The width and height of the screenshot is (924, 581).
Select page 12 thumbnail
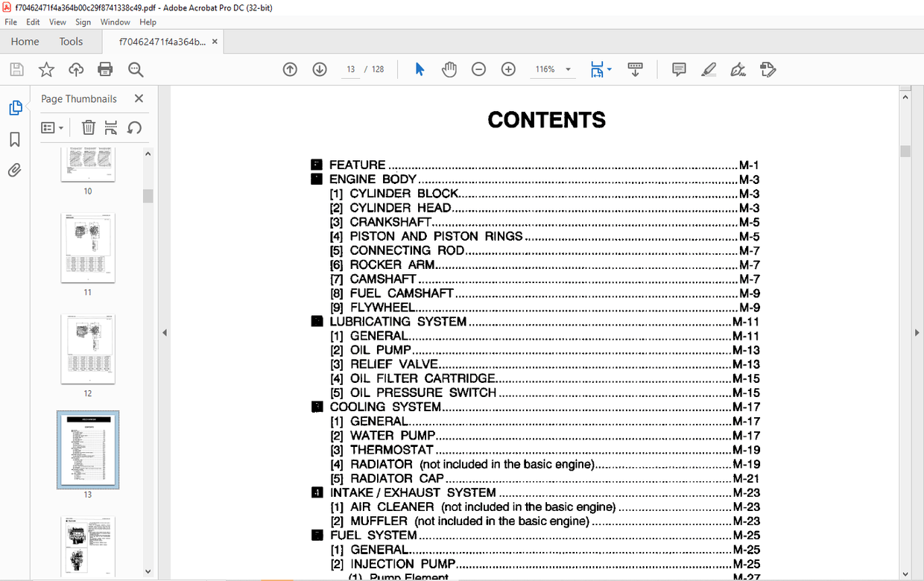(88, 349)
